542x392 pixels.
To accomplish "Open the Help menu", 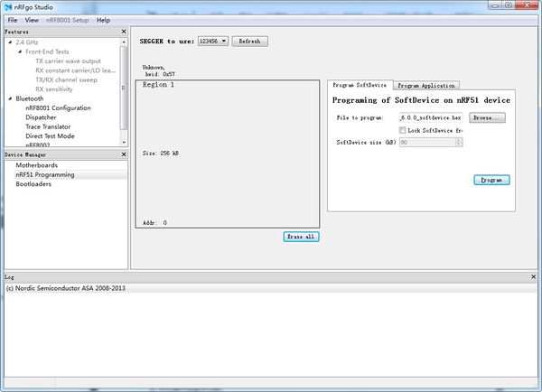I will point(103,20).
